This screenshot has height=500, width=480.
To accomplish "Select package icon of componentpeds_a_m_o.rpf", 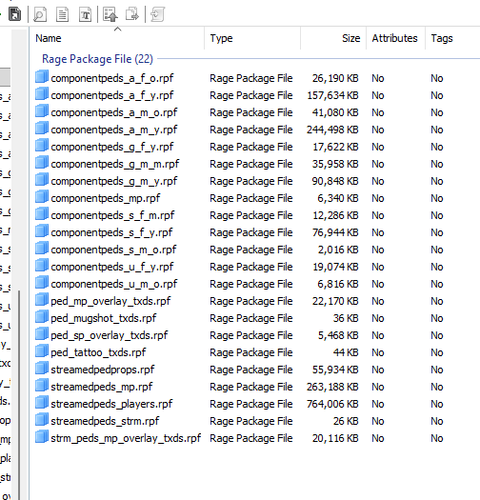I will pyautogui.click(x=42, y=111).
